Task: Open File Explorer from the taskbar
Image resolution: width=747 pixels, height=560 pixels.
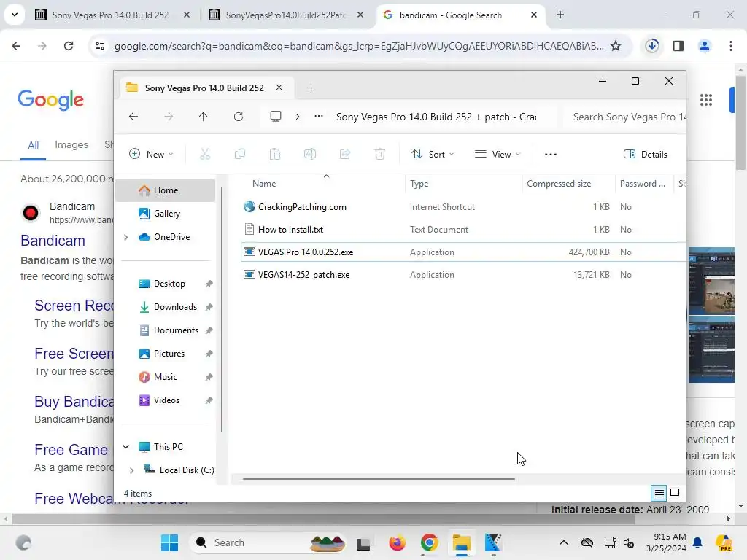Action: (x=461, y=542)
